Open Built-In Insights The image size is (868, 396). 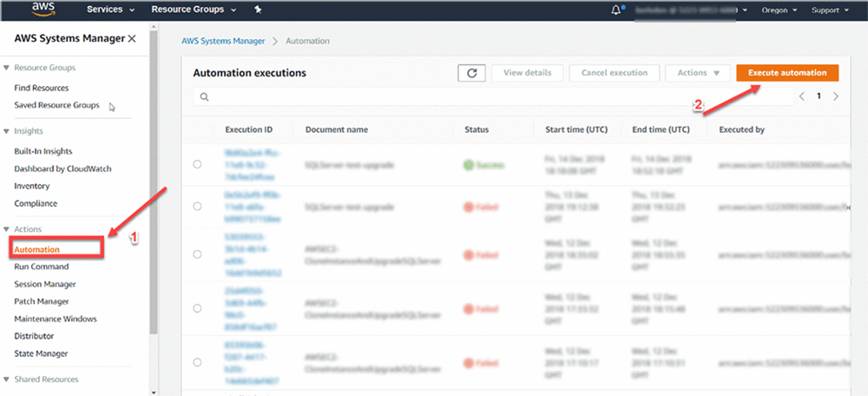point(43,151)
